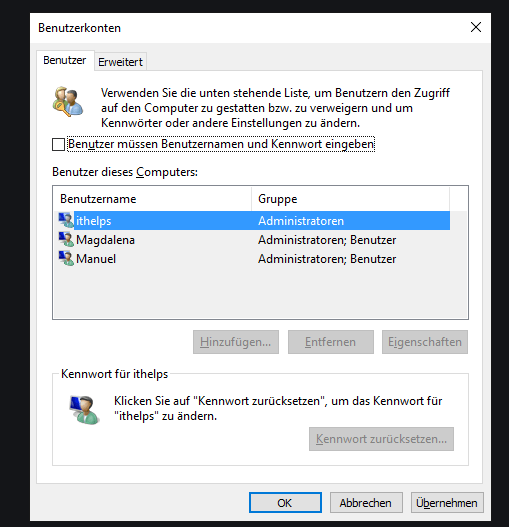Click the Hinzufügen... button
509x527 pixels.
[x=236, y=342]
